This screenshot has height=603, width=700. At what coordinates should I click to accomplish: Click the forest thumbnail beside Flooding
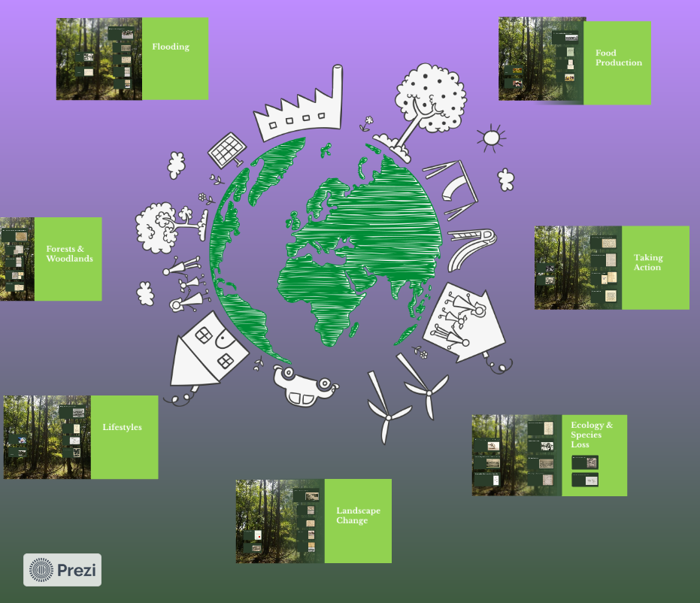(x=99, y=59)
